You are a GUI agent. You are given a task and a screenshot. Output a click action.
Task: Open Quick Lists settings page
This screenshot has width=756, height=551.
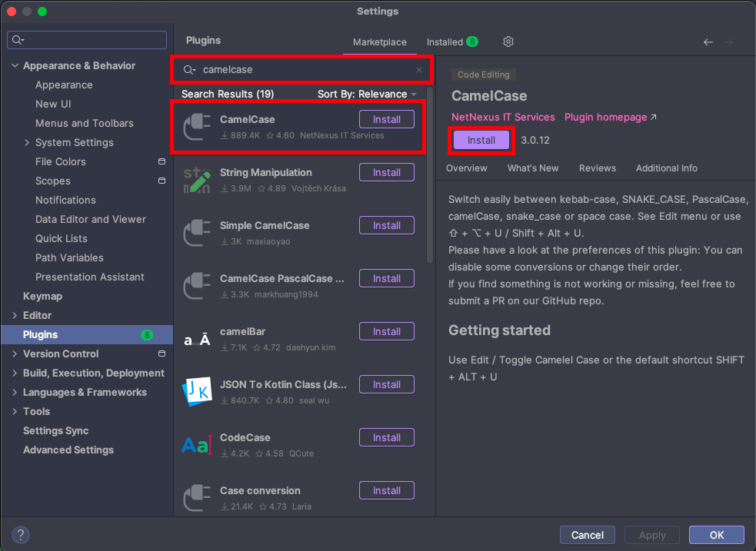tap(62, 238)
